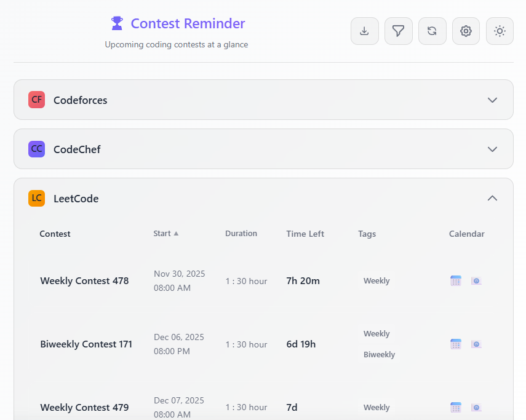
Task: Open the calendar icon for Weekly Contest 479
Action: tap(455, 407)
